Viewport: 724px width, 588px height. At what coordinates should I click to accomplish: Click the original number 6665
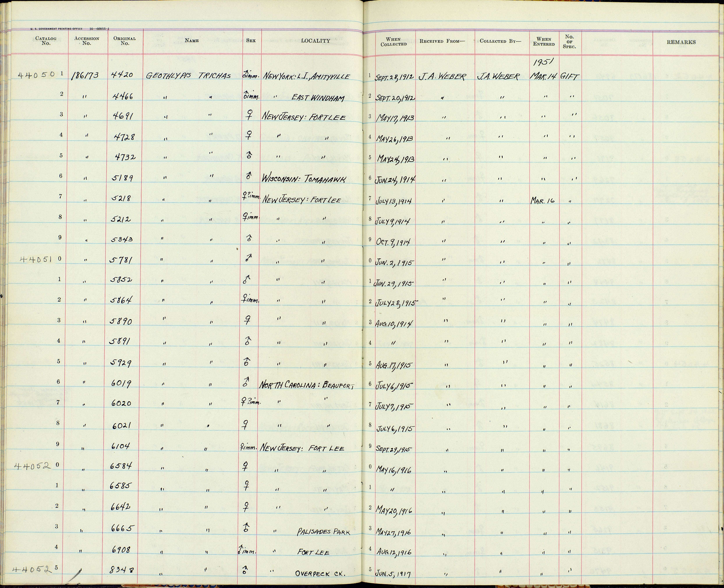pyautogui.click(x=122, y=528)
